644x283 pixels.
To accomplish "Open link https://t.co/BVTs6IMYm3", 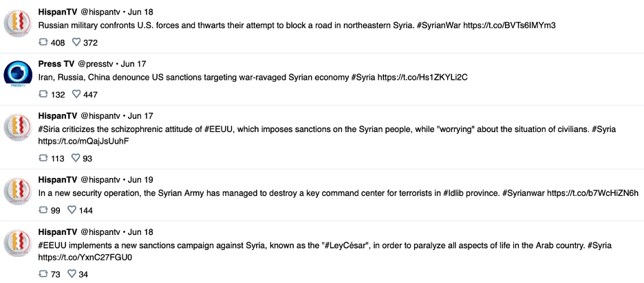I will (x=509, y=25).
